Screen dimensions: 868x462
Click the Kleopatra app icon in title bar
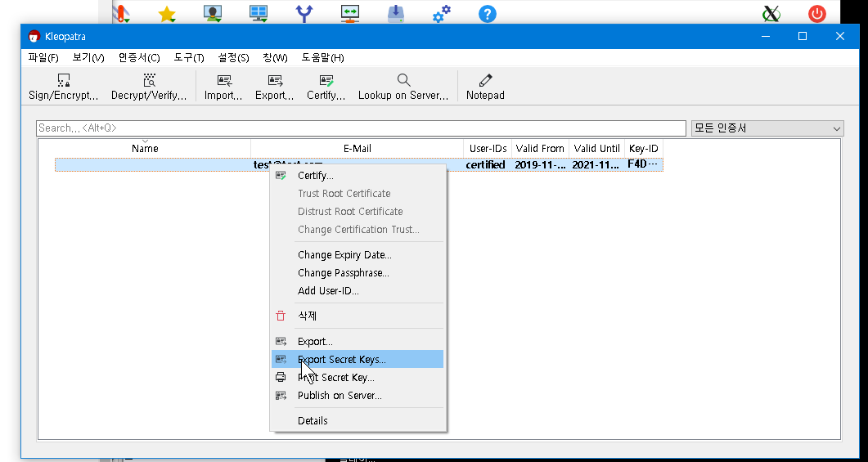click(34, 37)
